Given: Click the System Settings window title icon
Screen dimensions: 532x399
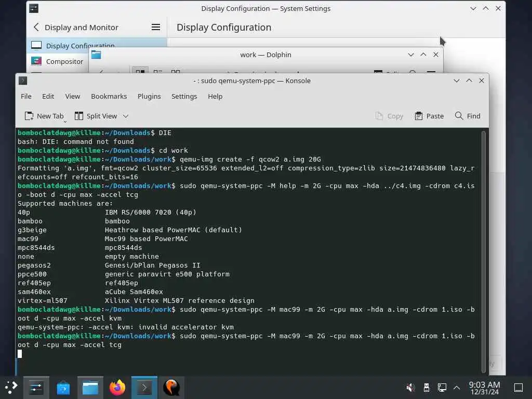Looking at the screenshot, I should [x=34, y=8].
